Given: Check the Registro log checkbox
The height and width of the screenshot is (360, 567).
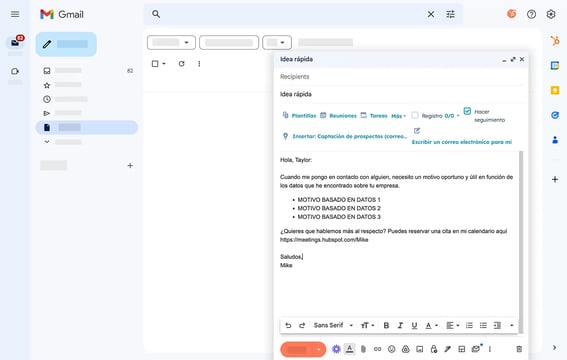Looking at the screenshot, I should (415, 115).
